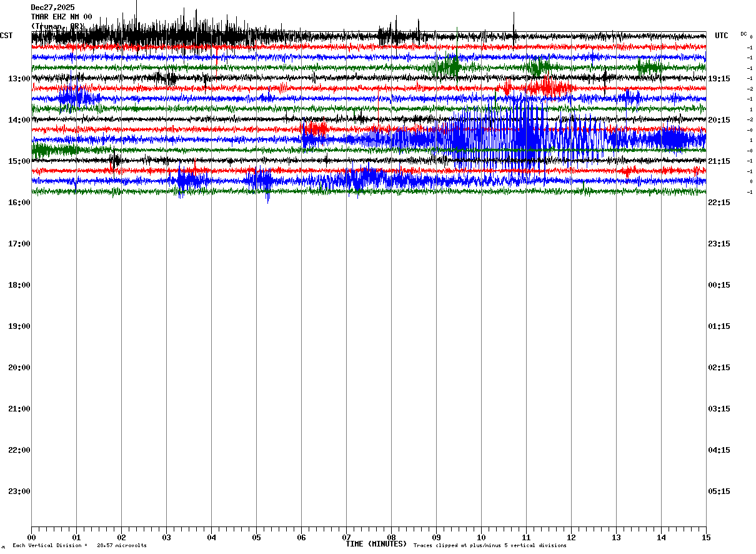Viewport: 756px width, 554px height.
Task: Click minute 05 on the bottom axis
Action: pyautogui.click(x=256, y=537)
